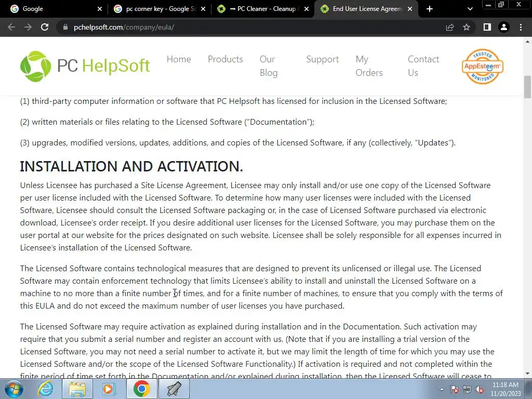This screenshot has width=532, height=399.
Task: Open the Chrome side panel icon
Action: click(487, 27)
